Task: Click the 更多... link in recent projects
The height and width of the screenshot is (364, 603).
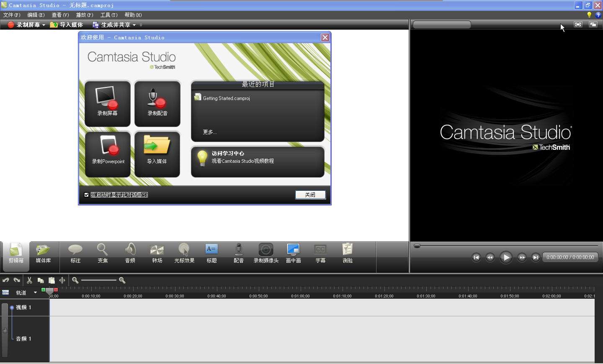Action: click(x=210, y=132)
